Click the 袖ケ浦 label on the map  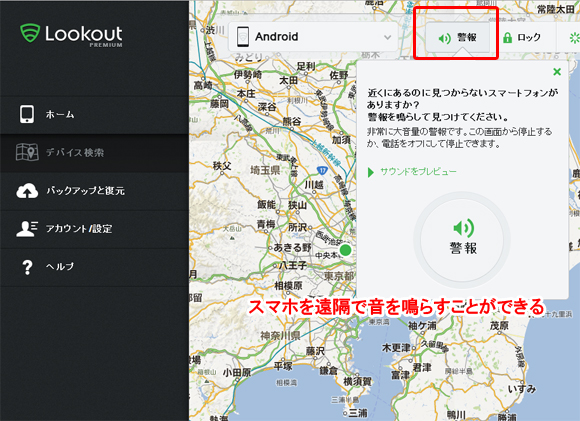click(422, 326)
